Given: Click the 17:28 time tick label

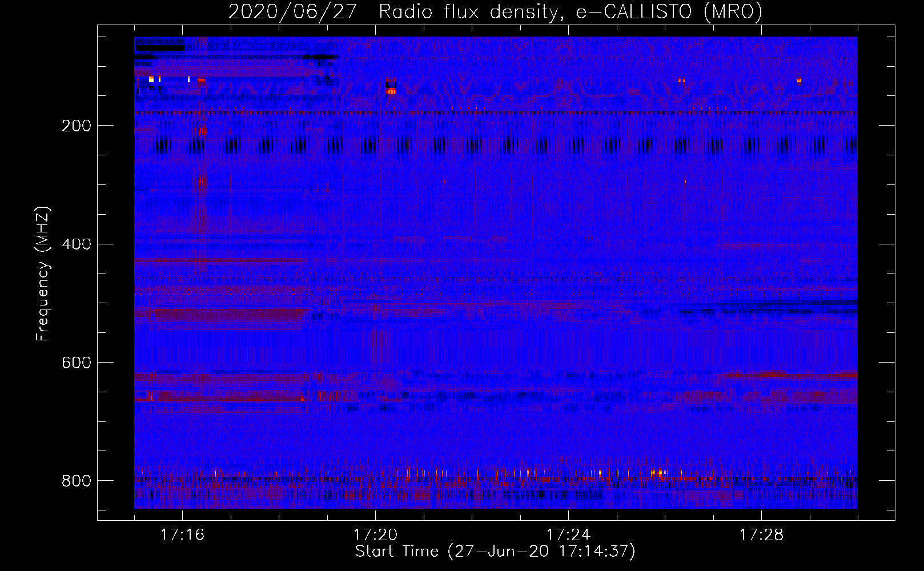Looking at the screenshot, I should (x=761, y=534).
